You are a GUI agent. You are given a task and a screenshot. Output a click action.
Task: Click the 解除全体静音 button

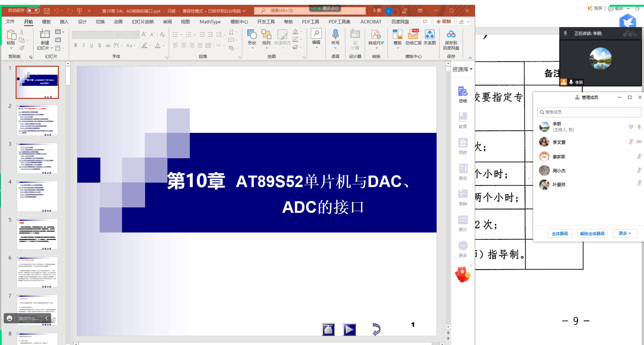[x=592, y=234]
